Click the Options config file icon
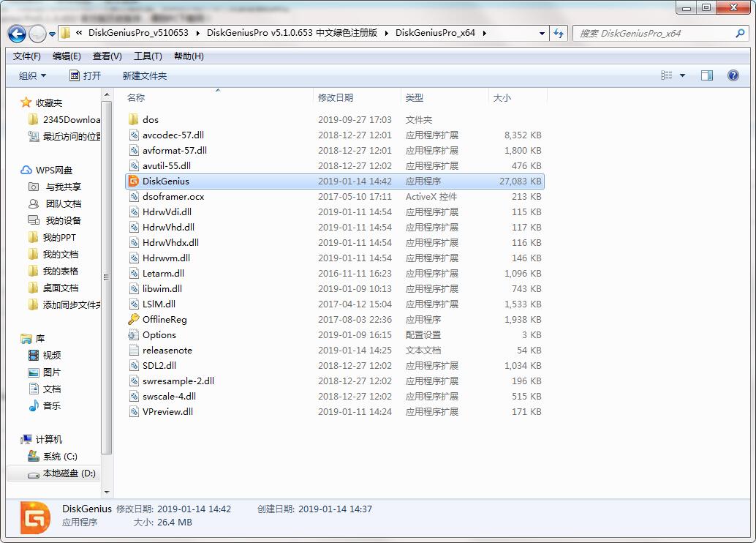Screen dimensions: 756x543 pos(134,335)
